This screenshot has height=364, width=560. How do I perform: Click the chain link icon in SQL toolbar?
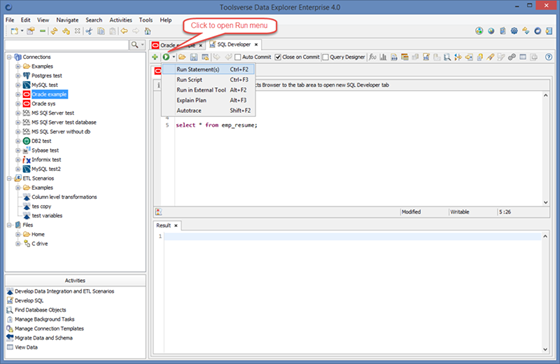point(512,57)
